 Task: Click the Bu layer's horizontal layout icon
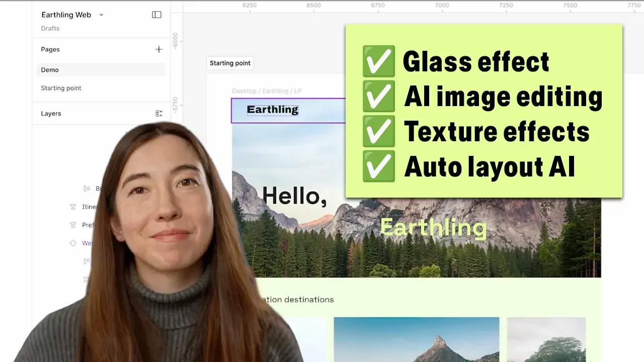click(x=87, y=189)
